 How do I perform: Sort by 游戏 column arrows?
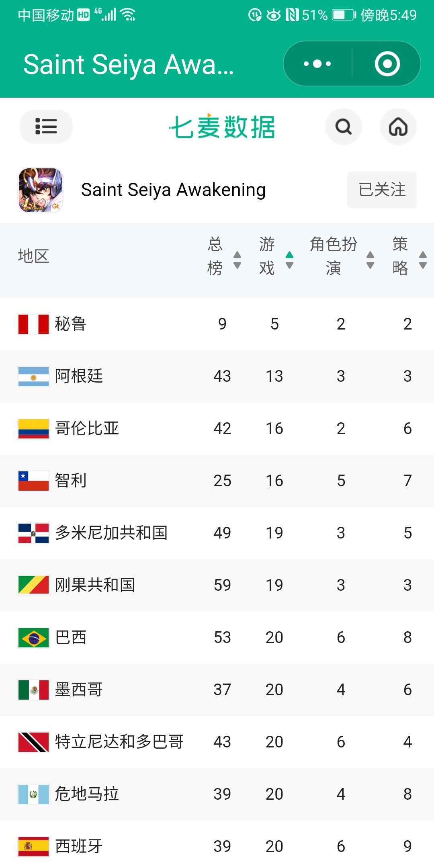click(x=289, y=260)
